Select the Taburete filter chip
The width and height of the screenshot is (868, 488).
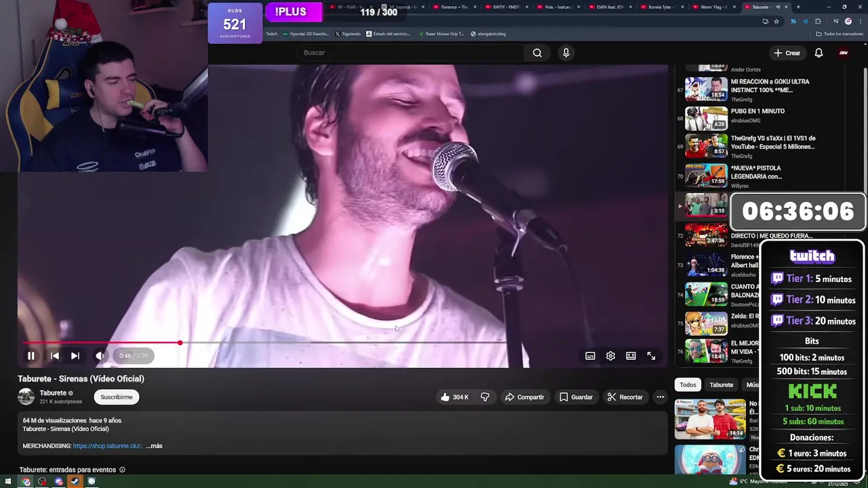[722, 385]
